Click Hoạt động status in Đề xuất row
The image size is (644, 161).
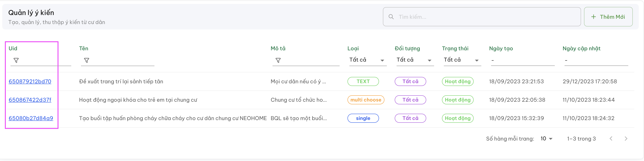click(458, 81)
